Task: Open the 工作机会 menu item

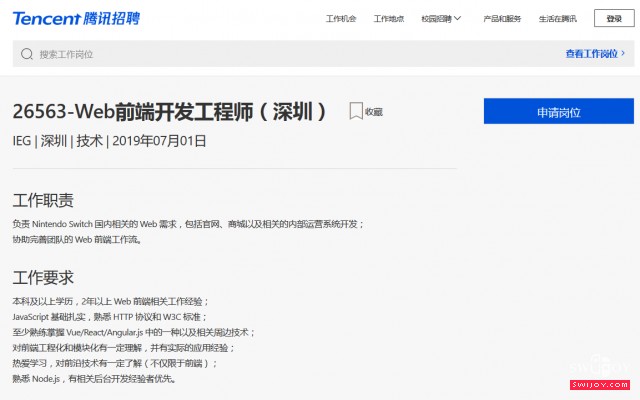Action: (341, 19)
